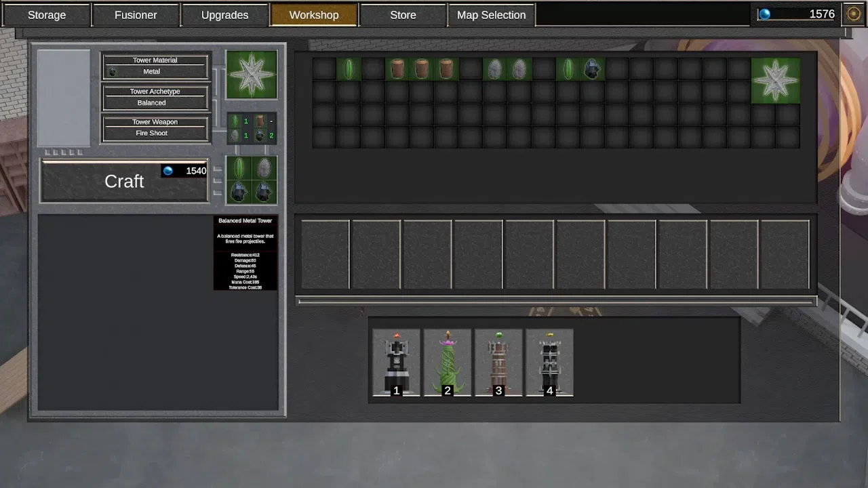Open the Tower Weapon selector showing Fire Shoot
Viewport: 868px width, 488px height.
click(155, 127)
